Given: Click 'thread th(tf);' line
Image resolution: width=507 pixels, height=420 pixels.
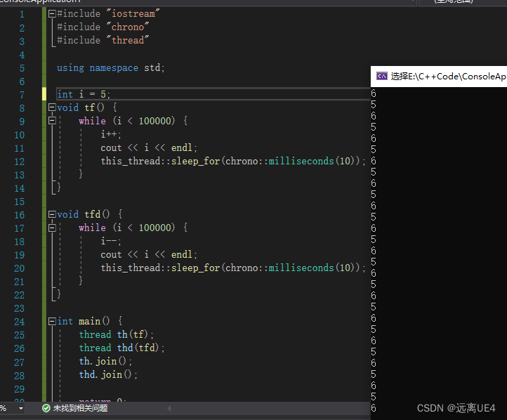Looking at the screenshot, I should click(117, 334).
